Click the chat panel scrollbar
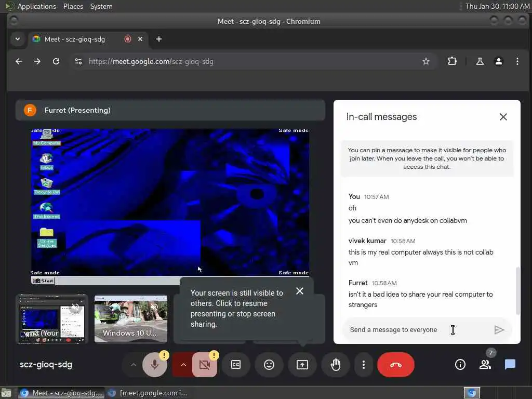 click(517, 291)
